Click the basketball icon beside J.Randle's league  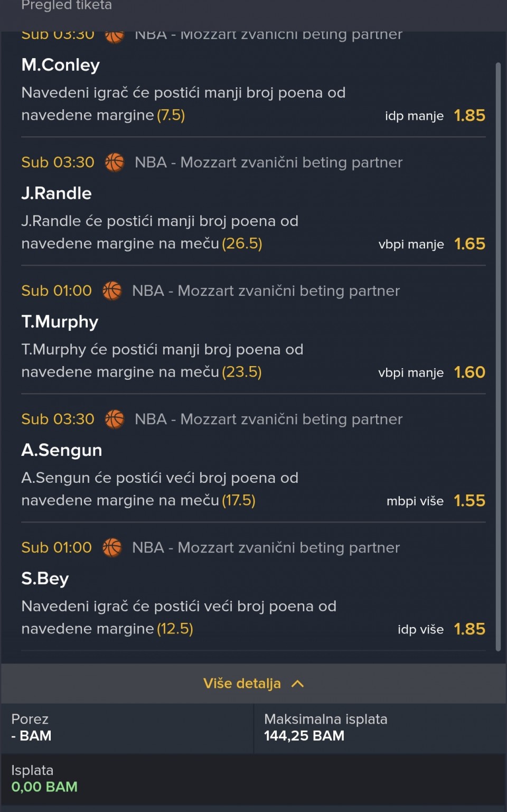point(115,162)
